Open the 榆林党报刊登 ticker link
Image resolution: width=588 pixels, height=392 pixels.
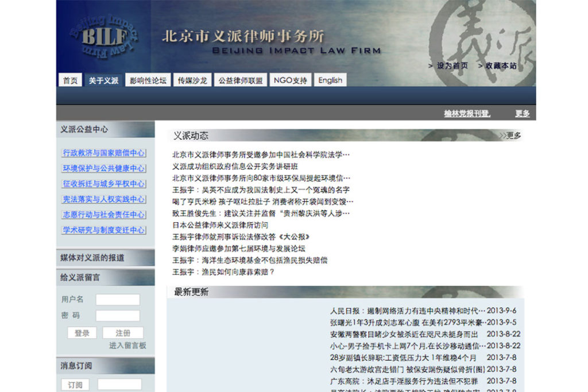click(467, 114)
